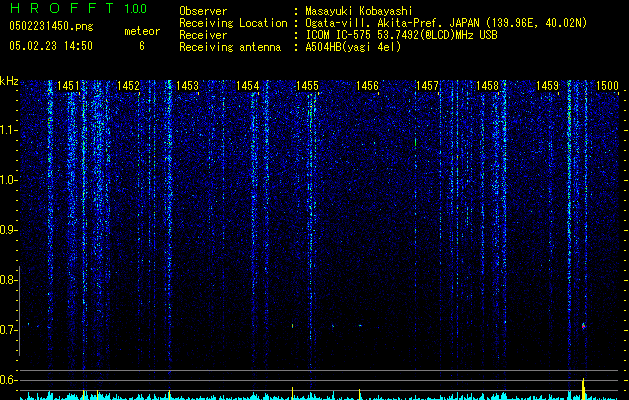Click the 1.1 kHz frequency label
The height and width of the screenshot is (400, 629).
(x=7, y=130)
